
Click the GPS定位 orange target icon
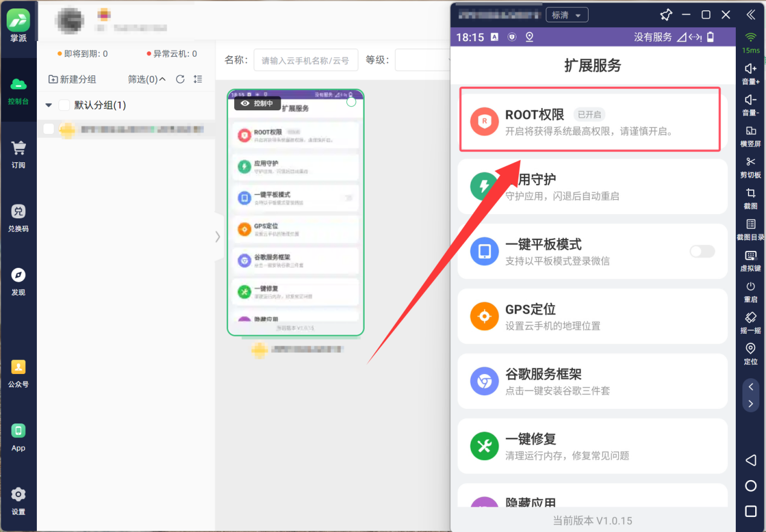(484, 316)
